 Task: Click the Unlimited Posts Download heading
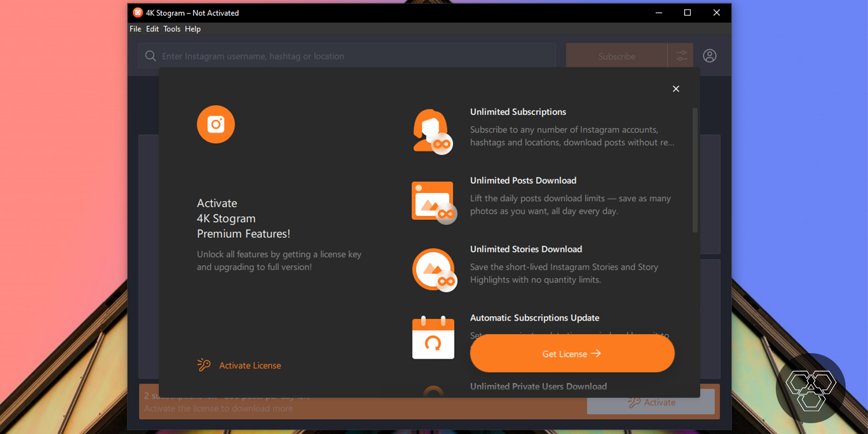tap(523, 181)
